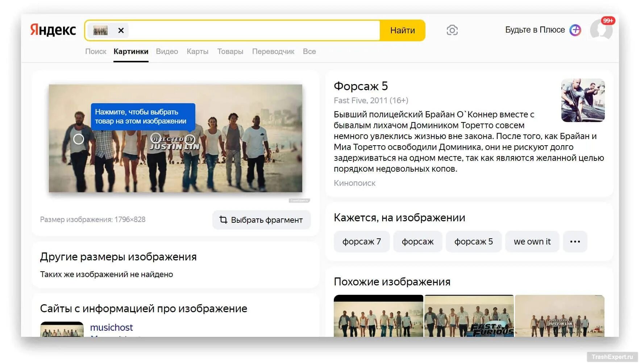This screenshot has width=640, height=364.
Task: Select the product marker right of the DIRECTED BY caption
Action: point(190,139)
